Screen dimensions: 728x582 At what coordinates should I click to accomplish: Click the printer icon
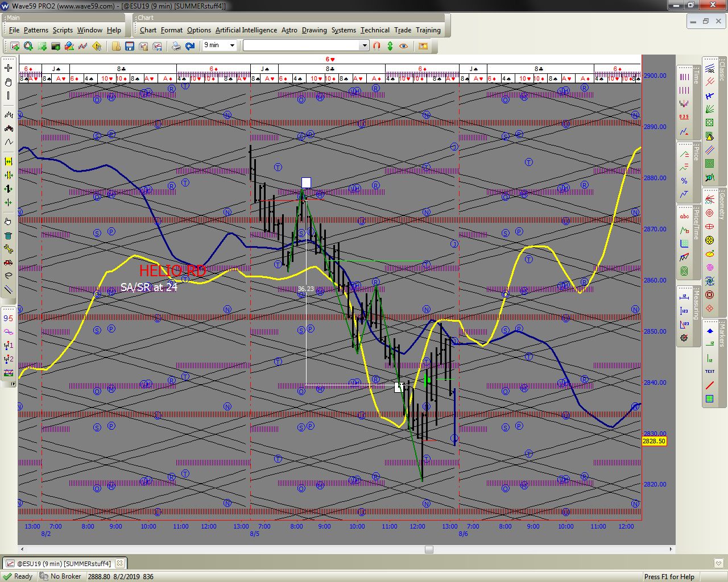click(176, 46)
